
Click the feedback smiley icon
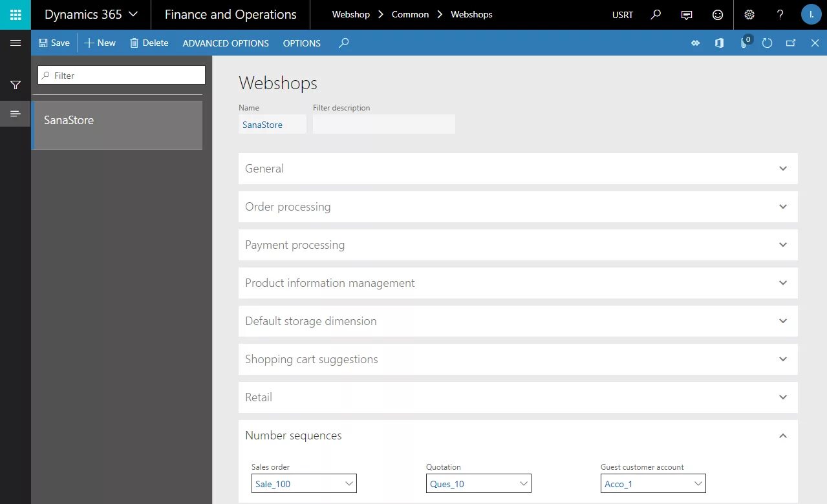718,14
